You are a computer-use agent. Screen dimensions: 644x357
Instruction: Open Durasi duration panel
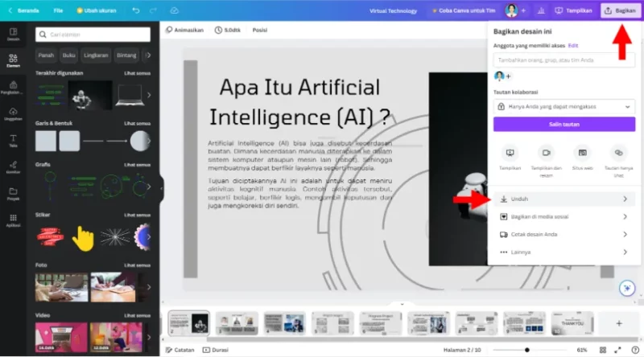(x=216, y=350)
